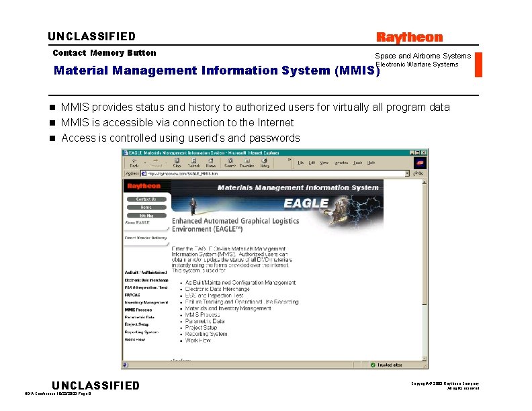
Task: Click the Stop loading button
Action: pyautogui.click(x=177, y=163)
